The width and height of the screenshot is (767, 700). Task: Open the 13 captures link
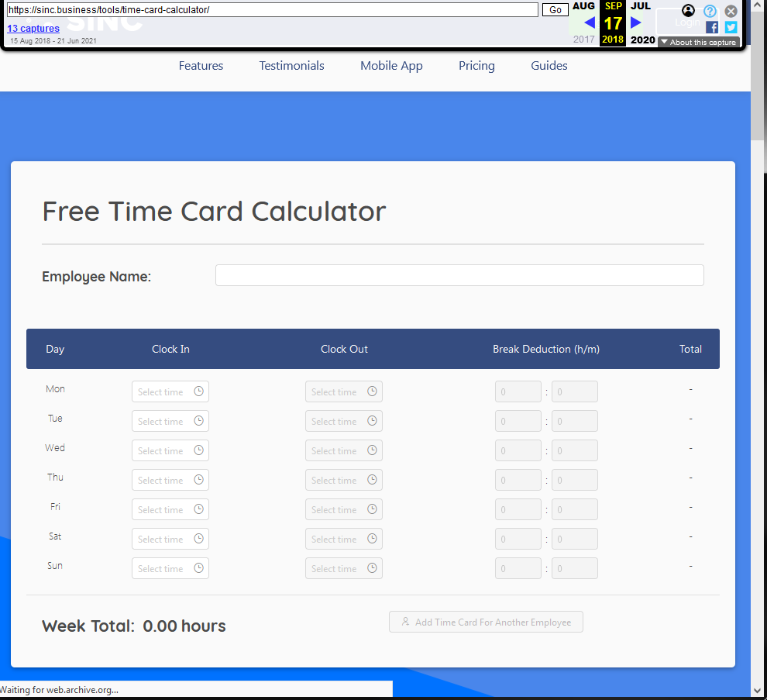(x=33, y=29)
